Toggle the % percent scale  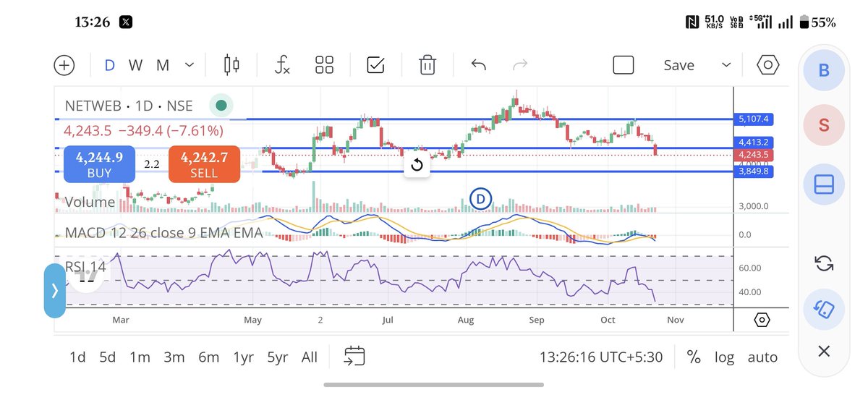[694, 357]
